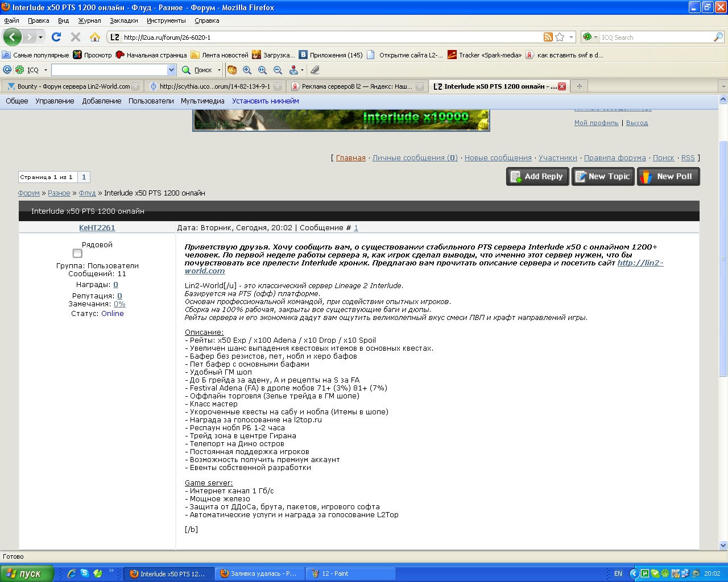Click the ICQ toolbar Поиск search button
The image size is (728, 582).
(197, 70)
